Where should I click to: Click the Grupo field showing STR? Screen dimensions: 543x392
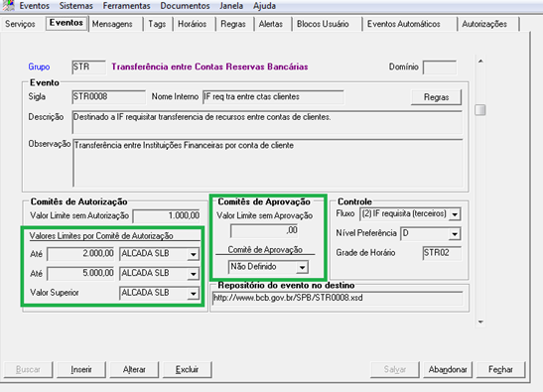[x=88, y=67]
